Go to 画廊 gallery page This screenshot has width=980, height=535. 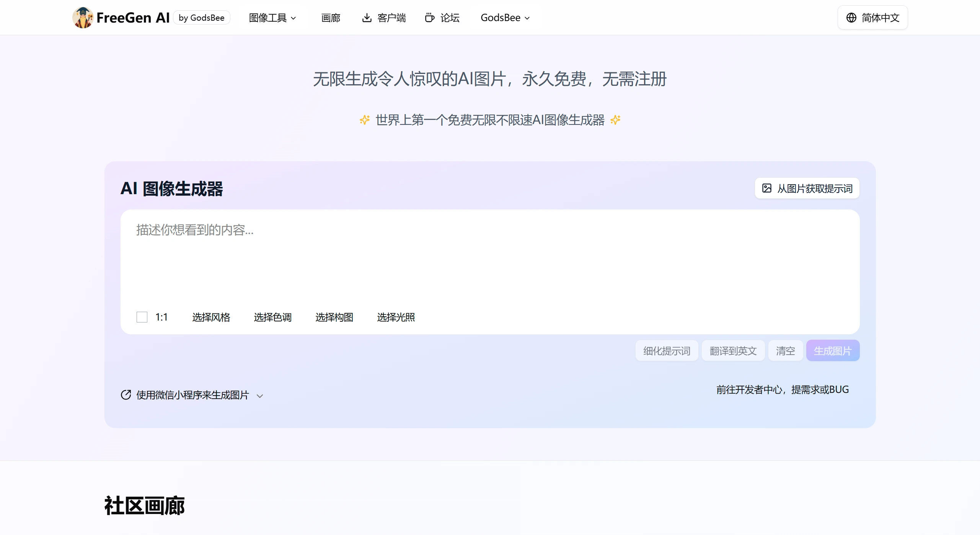coord(331,18)
